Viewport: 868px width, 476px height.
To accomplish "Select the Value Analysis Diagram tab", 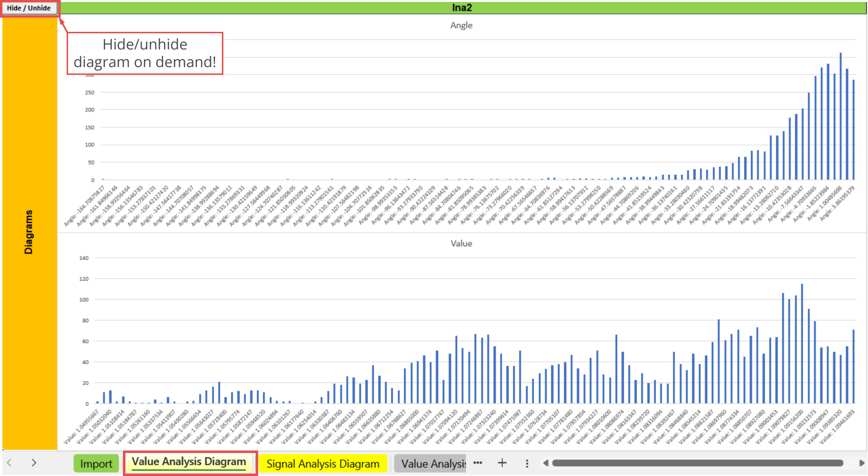I will coord(189,462).
